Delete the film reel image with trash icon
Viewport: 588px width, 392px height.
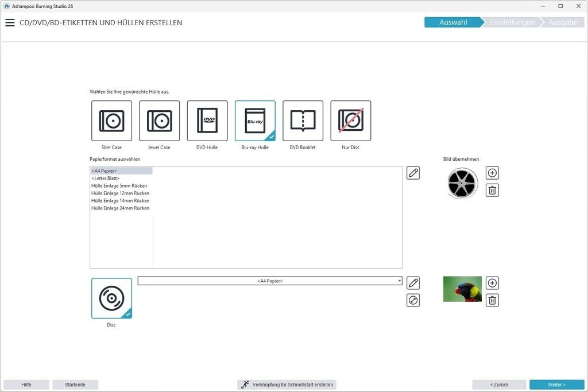tap(492, 190)
